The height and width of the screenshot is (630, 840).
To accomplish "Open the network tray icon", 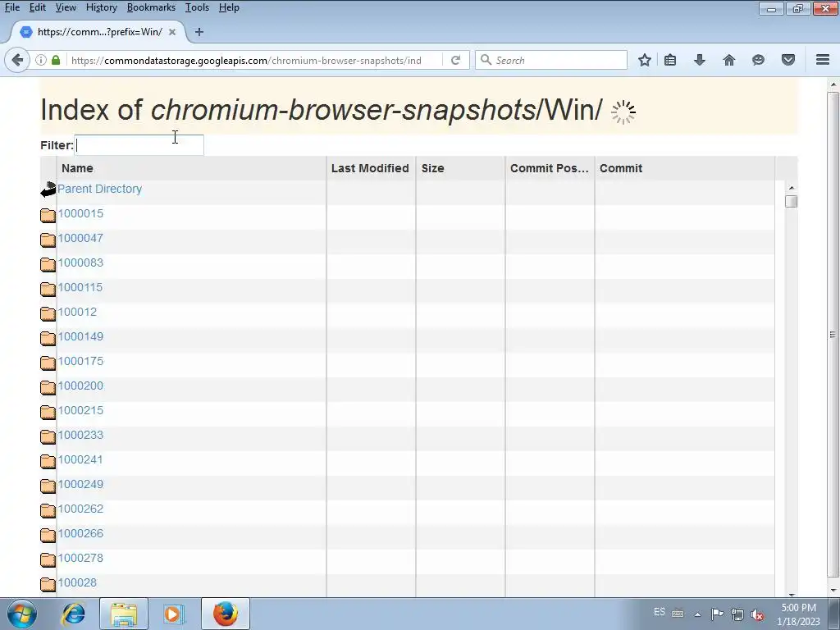I will click(x=737, y=614).
